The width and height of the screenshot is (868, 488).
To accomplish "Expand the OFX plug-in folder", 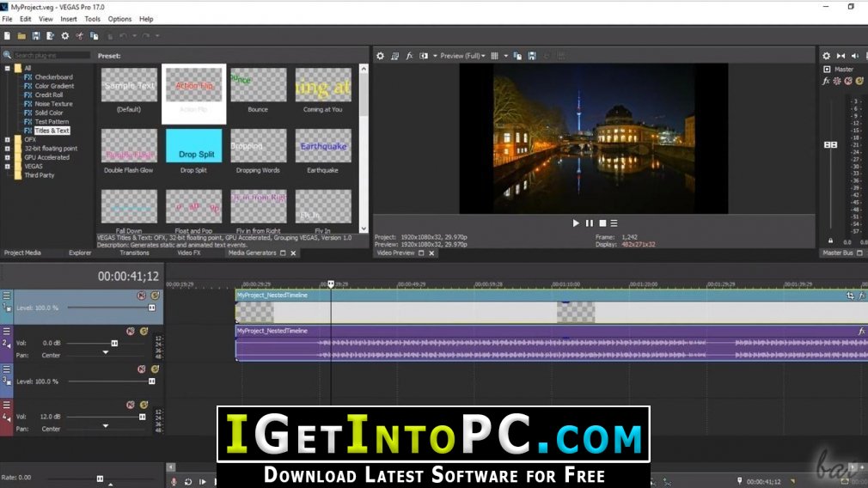I will pyautogui.click(x=7, y=139).
